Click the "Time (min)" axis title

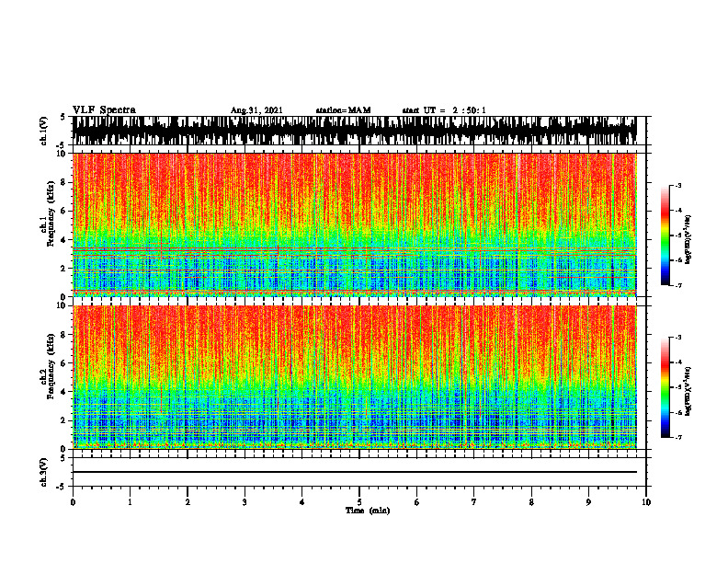pyautogui.click(x=368, y=511)
